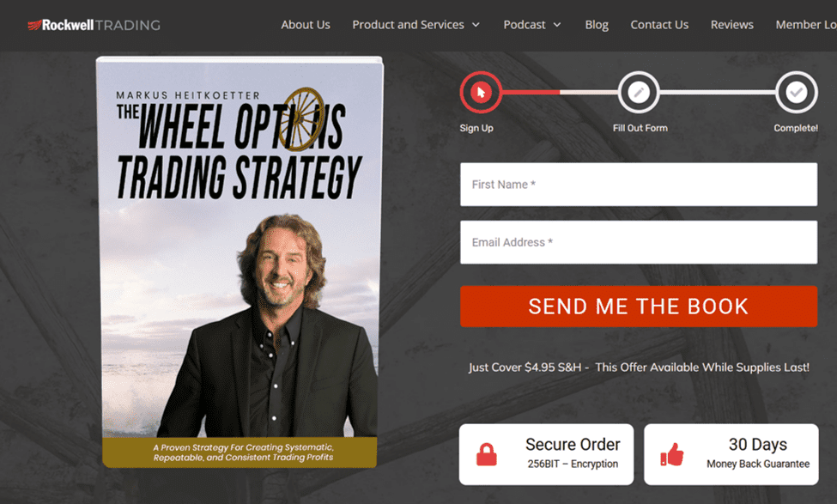Click the First Name input field
Viewport: 837px width, 504px height.
pos(639,185)
